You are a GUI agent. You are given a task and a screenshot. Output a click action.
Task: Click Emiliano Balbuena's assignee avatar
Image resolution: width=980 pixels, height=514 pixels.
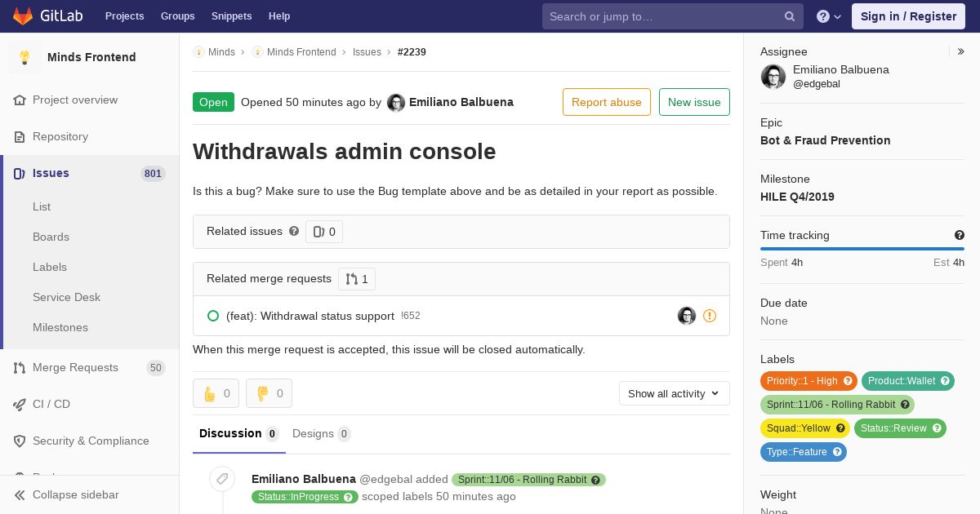(773, 77)
